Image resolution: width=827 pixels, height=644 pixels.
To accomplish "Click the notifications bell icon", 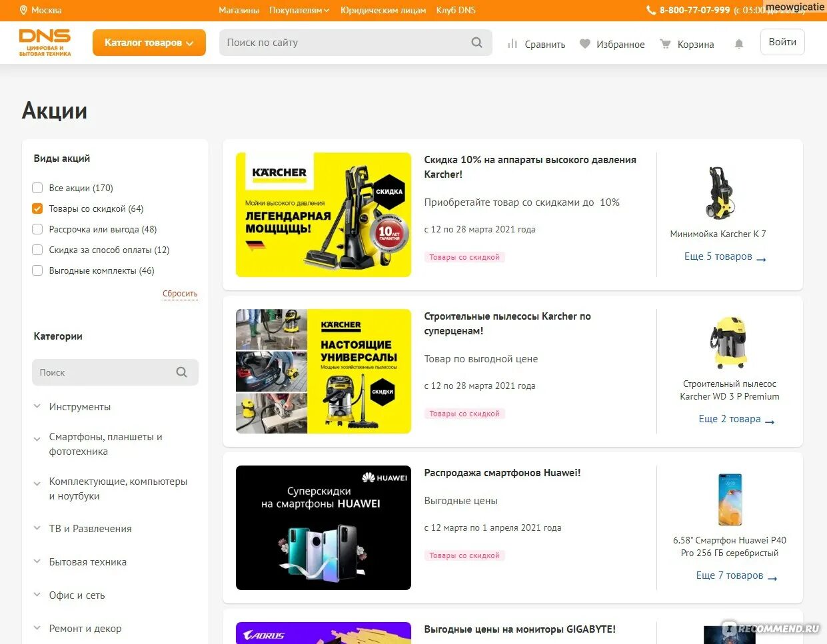I will pos(738,44).
